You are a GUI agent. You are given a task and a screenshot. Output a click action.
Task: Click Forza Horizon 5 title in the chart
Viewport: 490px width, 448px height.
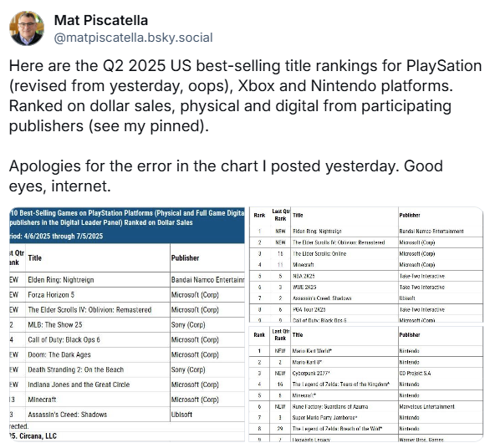pos(51,294)
